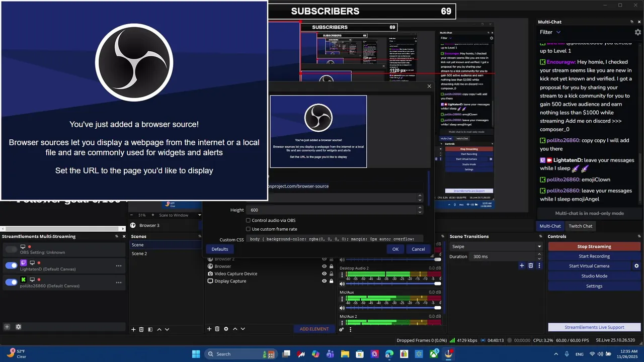Mute Desktop Audio 2 speaker icon
Image resolution: width=644 pixels, height=362 pixels.
tap(342, 284)
